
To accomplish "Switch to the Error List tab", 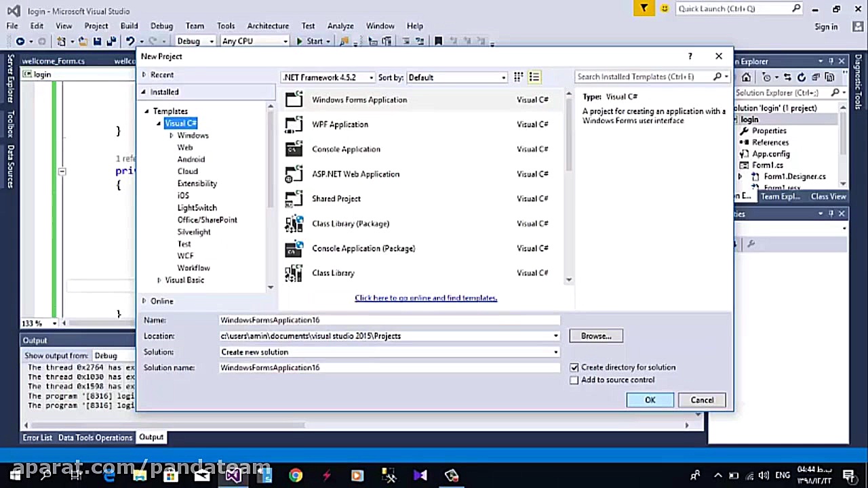I will click(x=37, y=438).
